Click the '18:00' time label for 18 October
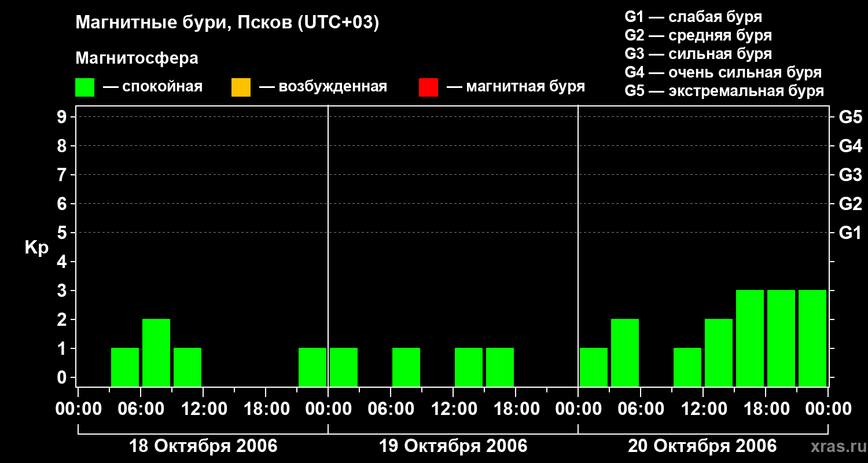Image resolution: width=868 pixels, height=463 pixels. (x=266, y=409)
